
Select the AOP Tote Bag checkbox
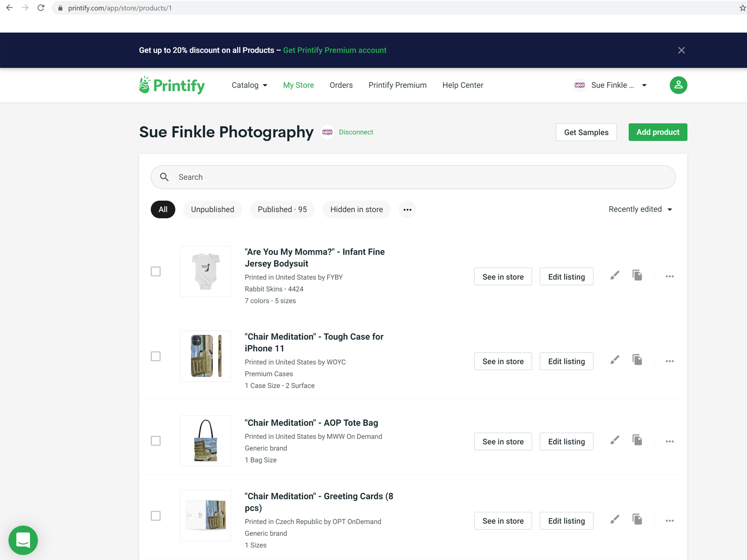point(156,441)
